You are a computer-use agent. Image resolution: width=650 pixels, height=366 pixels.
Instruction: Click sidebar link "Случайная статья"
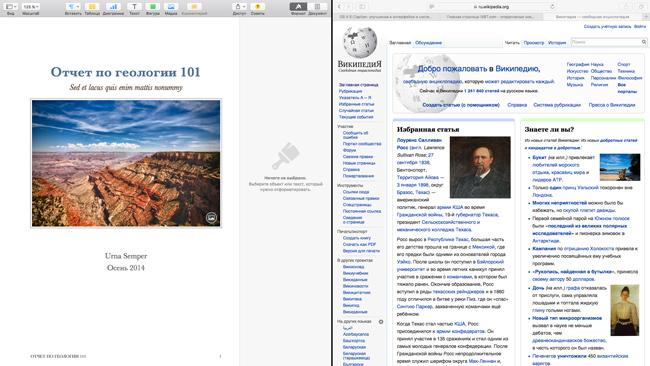point(356,111)
